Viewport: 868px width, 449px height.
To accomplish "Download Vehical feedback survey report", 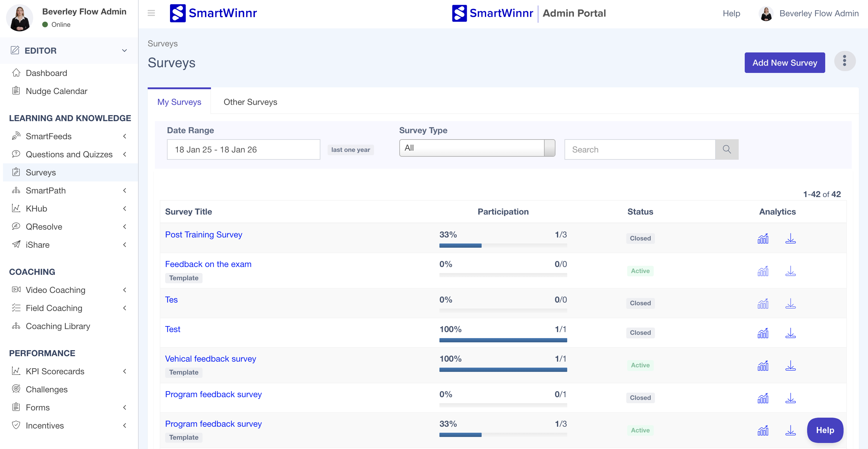I will tap(790, 366).
